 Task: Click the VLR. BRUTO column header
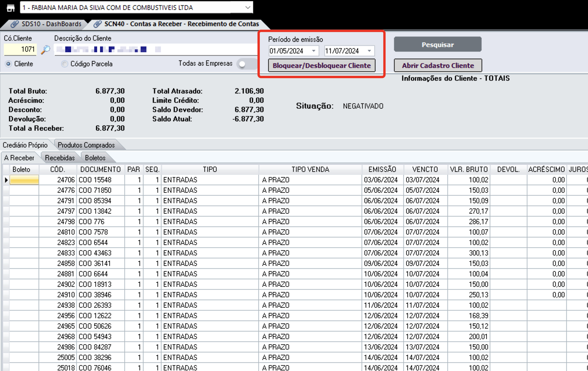pyautogui.click(x=469, y=170)
